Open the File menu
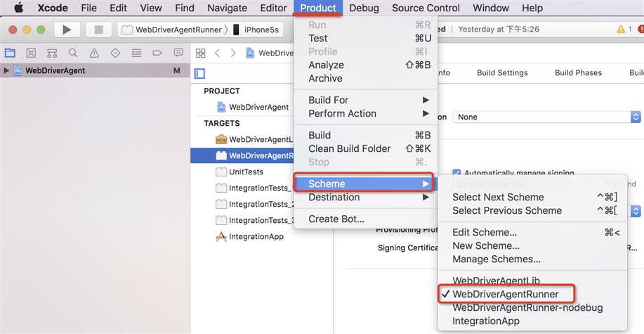The height and width of the screenshot is (334, 644). pyautogui.click(x=88, y=8)
